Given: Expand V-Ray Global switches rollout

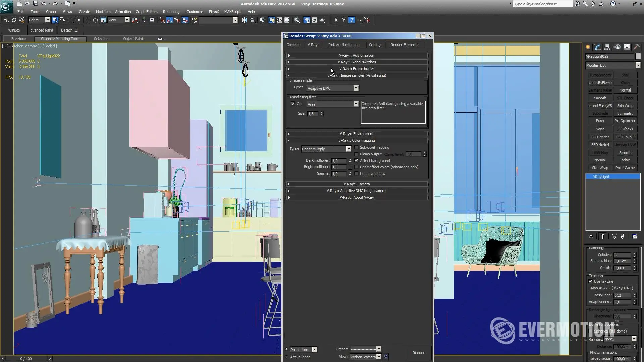Looking at the screenshot, I should point(357,62).
